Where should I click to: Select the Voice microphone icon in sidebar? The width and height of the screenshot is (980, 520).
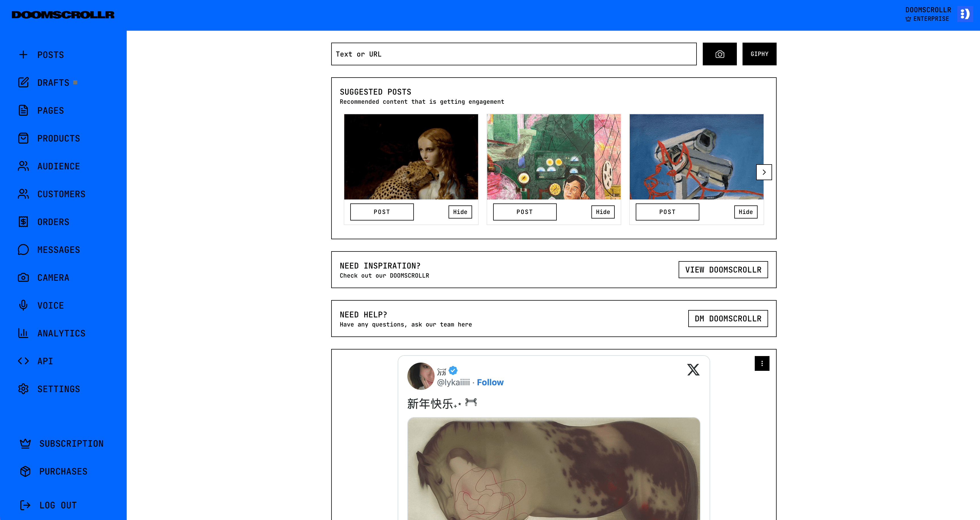click(23, 305)
